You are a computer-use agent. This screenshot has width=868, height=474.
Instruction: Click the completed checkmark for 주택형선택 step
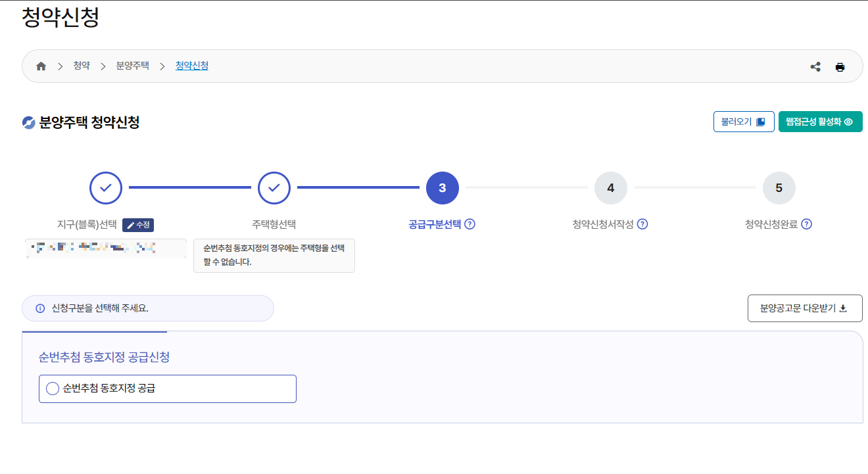274,187
